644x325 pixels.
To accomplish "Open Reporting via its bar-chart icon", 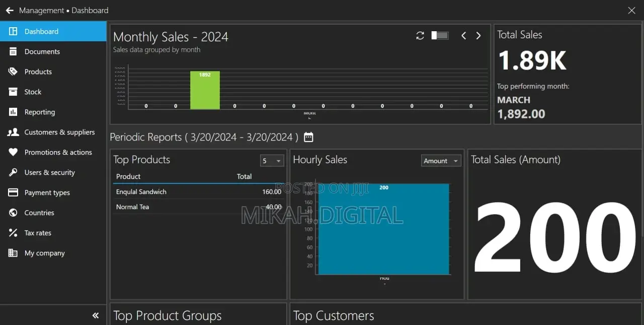I will pyautogui.click(x=13, y=112).
